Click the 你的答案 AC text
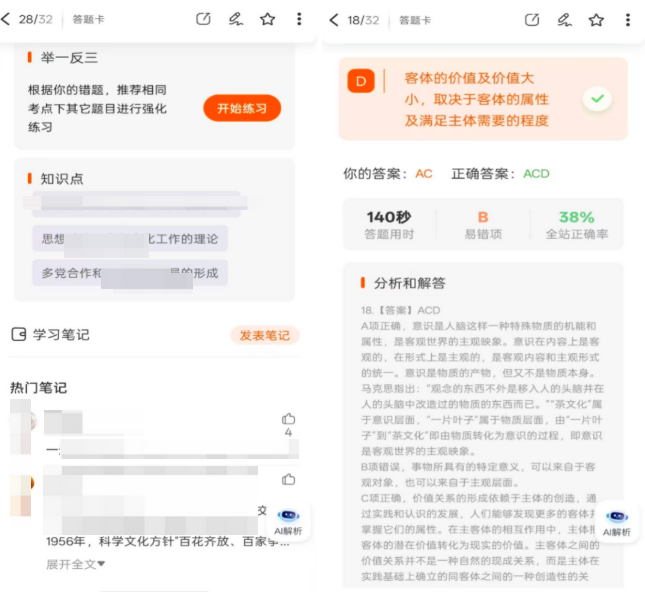 [x=388, y=174]
